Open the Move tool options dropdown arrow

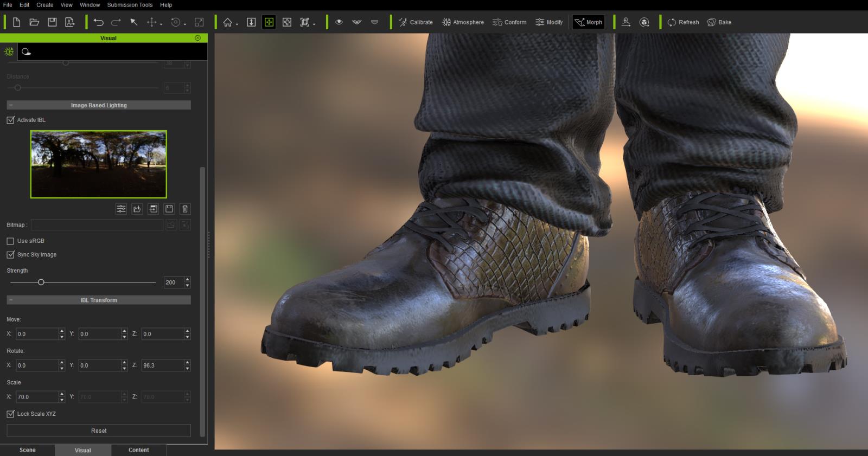click(x=161, y=24)
